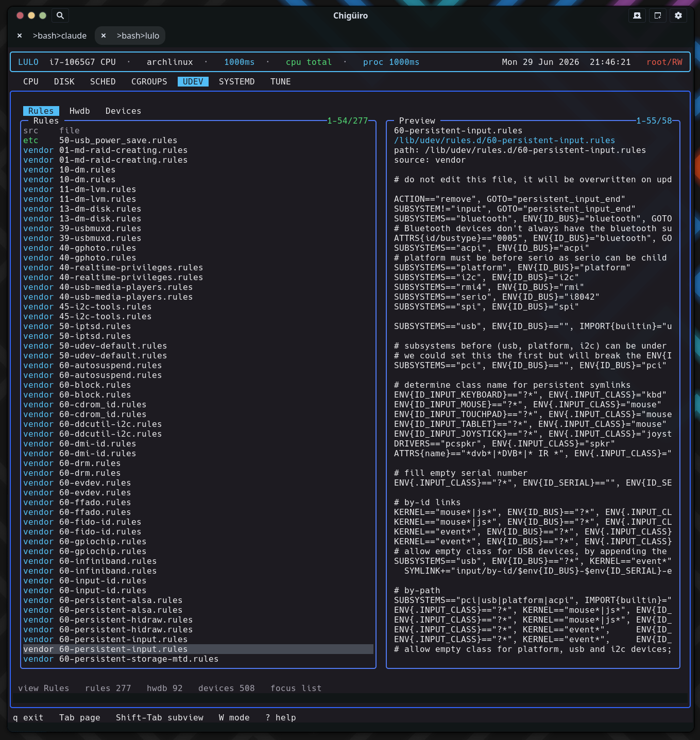The height and width of the screenshot is (740, 700).
Task: Click the 'cpu total' header entry
Action: (x=309, y=62)
